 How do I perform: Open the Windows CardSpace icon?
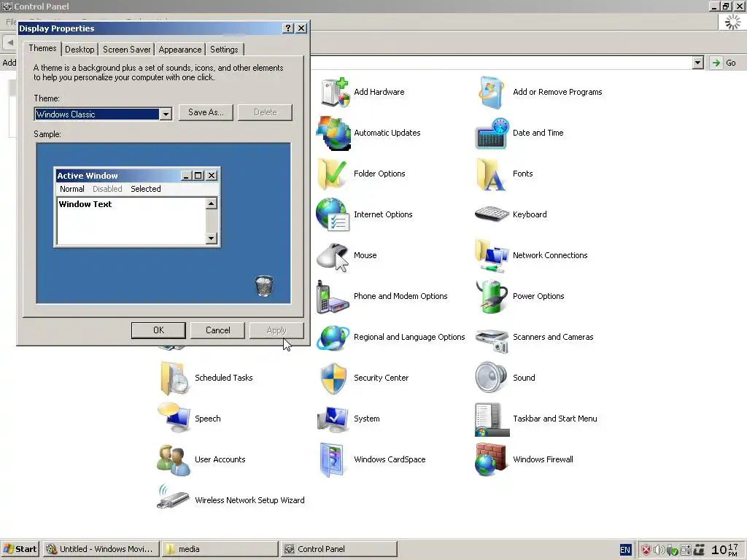[332, 460]
